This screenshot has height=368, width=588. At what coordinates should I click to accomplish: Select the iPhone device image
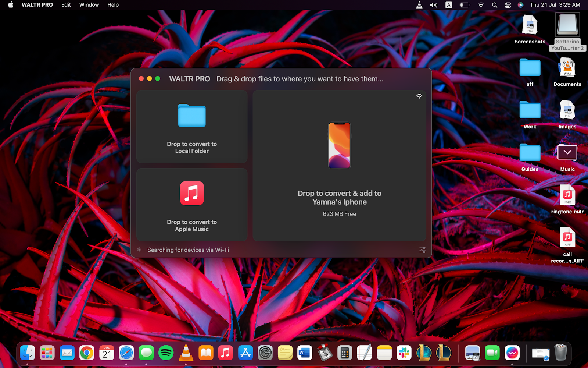click(x=339, y=145)
